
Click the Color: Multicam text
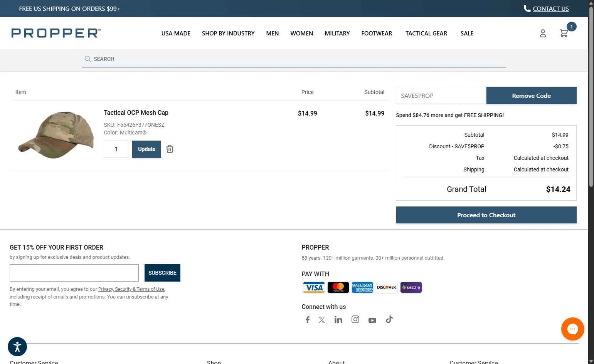tap(125, 133)
